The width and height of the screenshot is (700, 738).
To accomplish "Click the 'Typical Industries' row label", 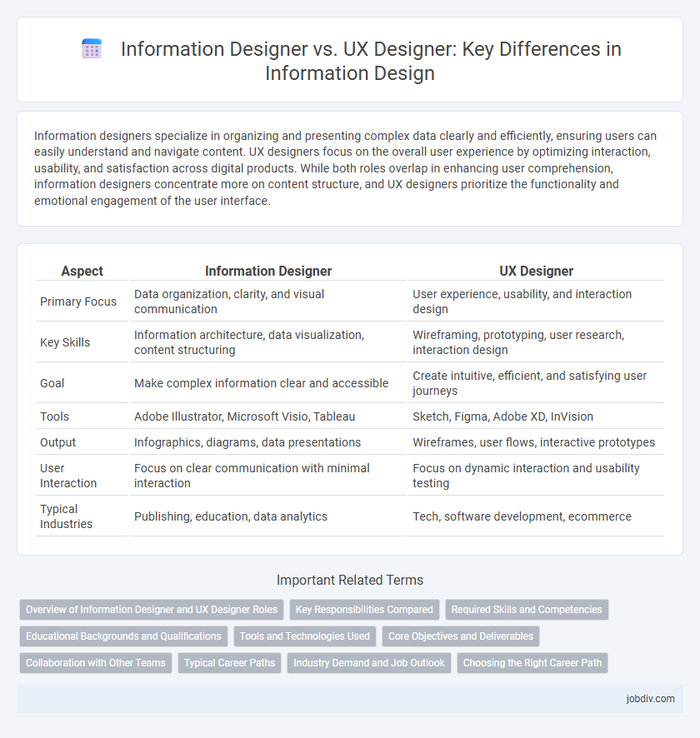I will (67, 516).
